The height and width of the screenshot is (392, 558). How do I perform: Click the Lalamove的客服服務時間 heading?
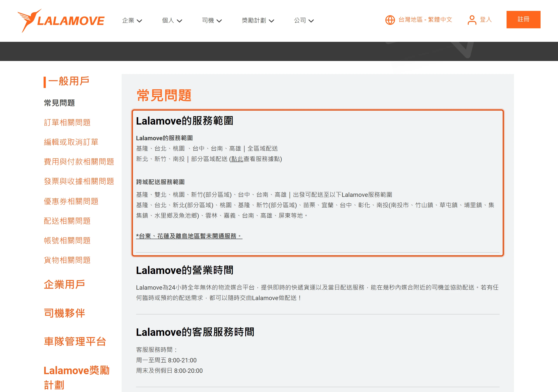click(195, 332)
